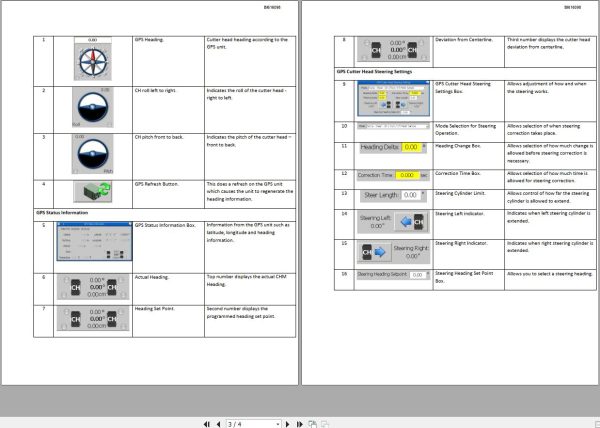Go to the previous page
Viewport: 600px width, 428px height.
(218, 424)
